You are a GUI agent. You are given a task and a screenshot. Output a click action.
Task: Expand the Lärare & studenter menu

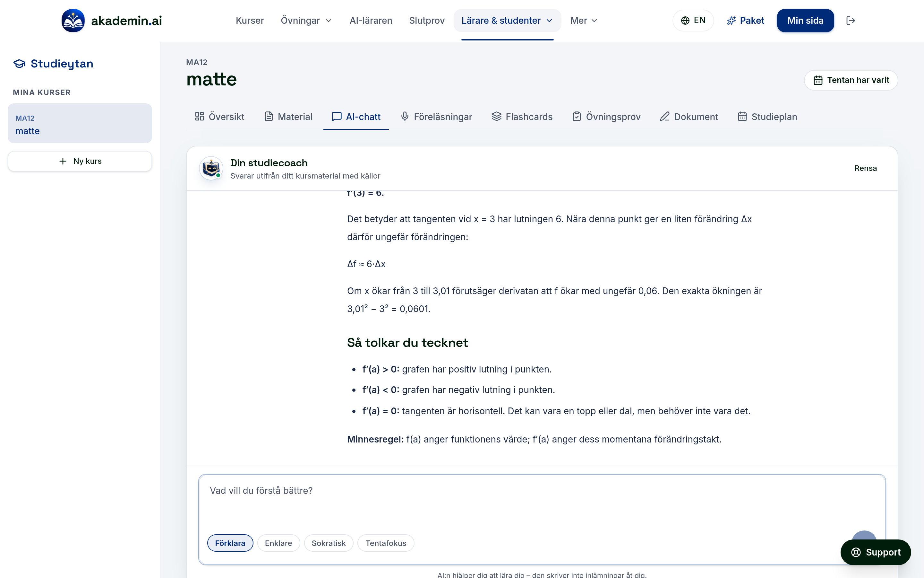(507, 21)
